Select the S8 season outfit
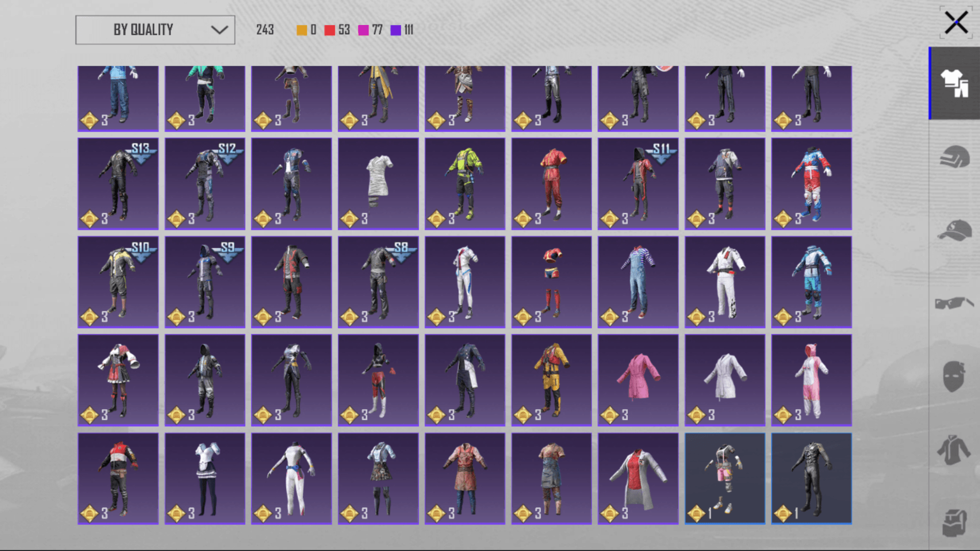This screenshot has width=980, height=551. pyautogui.click(x=378, y=282)
